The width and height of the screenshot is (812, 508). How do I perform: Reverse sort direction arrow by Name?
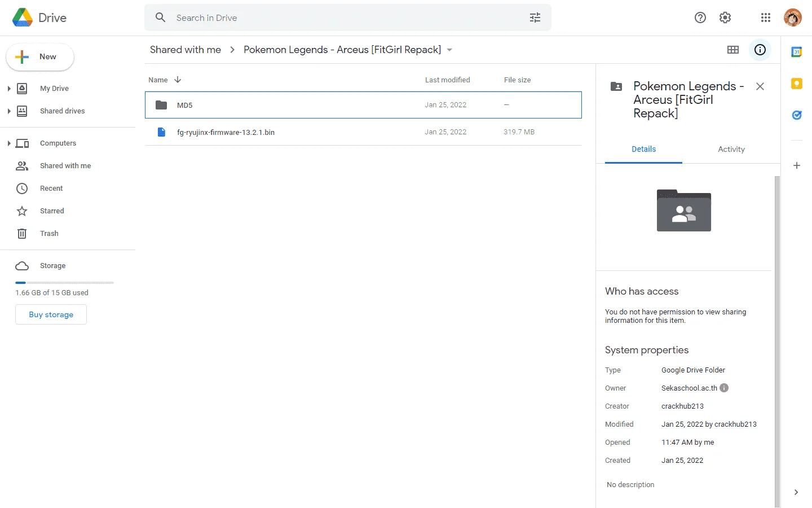click(178, 80)
